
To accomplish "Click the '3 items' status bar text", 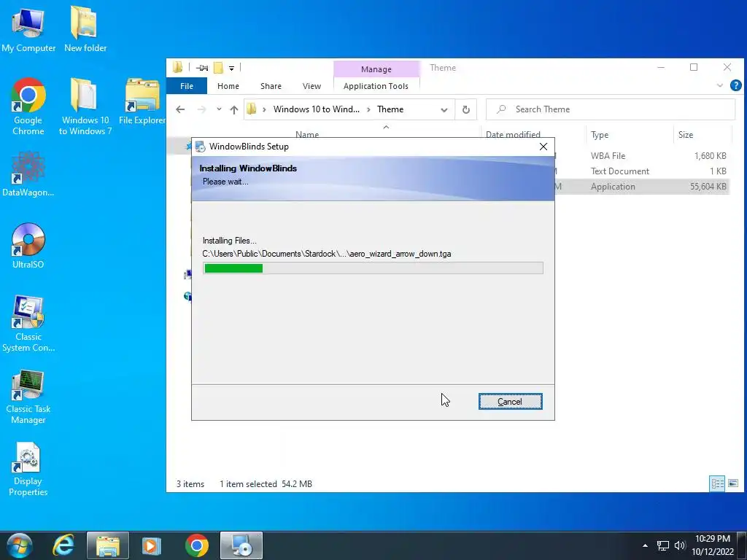I will (x=190, y=484).
